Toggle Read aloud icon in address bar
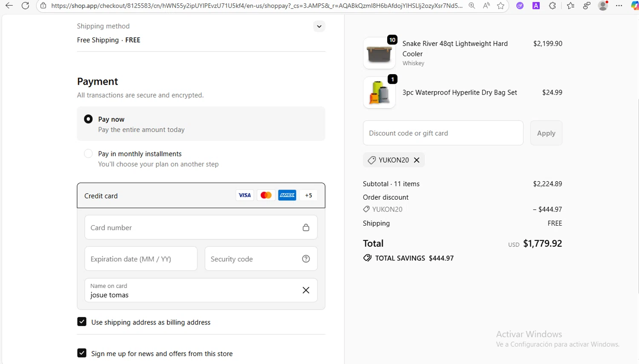 tap(486, 6)
